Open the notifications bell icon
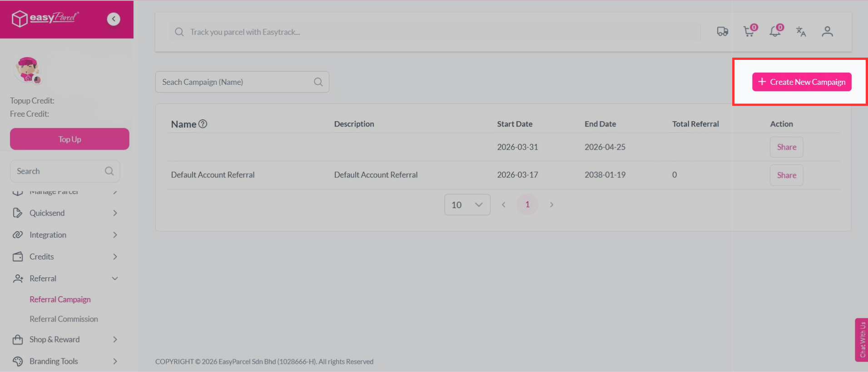 point(775,32)
